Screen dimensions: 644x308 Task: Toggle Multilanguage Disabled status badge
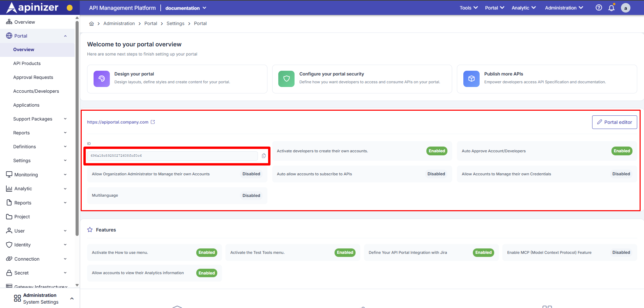point(251,196)
